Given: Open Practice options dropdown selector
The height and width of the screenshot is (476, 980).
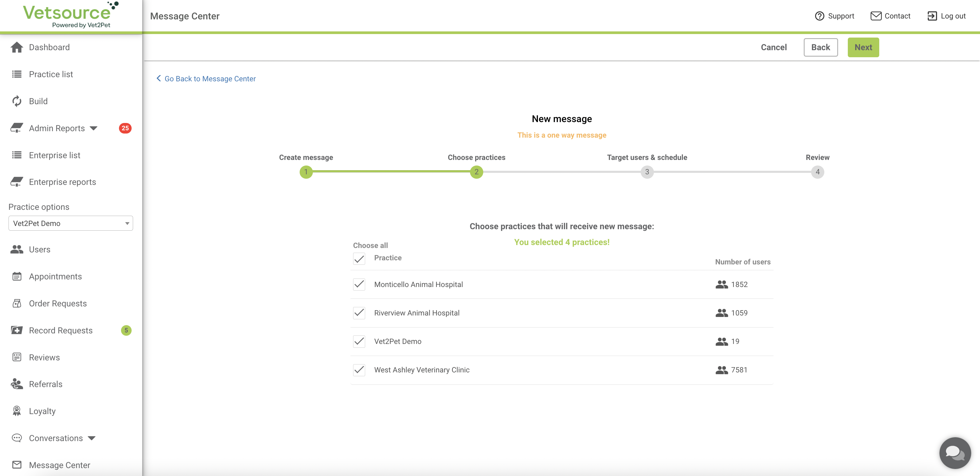Looking at the screenshot, I should (x=71, y=223).
